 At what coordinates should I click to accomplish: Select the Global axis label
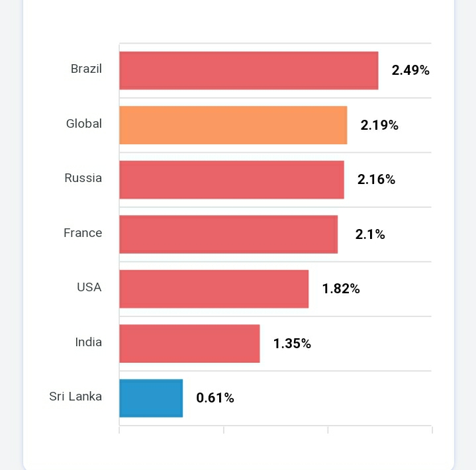click(84, 124)
